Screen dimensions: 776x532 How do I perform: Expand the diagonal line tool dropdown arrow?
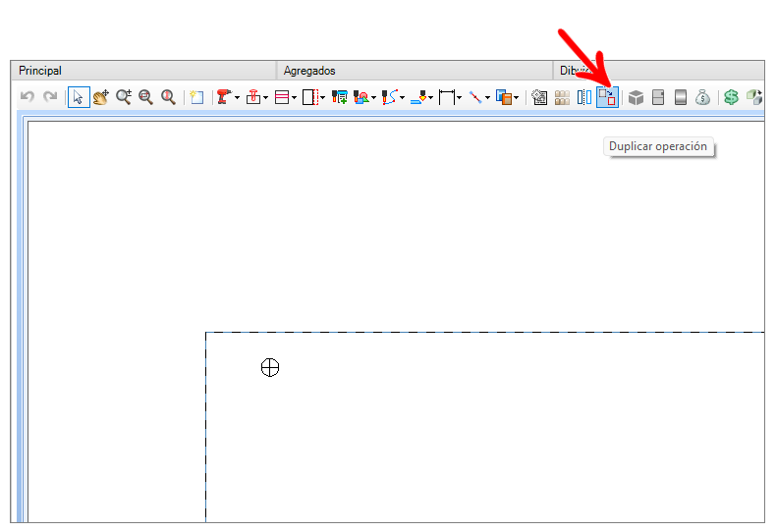click(487, 98)
